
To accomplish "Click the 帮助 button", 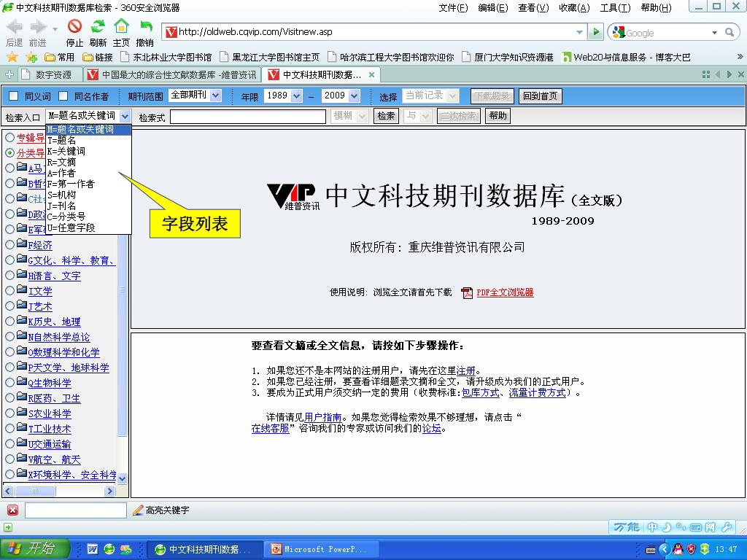I will pyautogui.click(x=498, y=116).
